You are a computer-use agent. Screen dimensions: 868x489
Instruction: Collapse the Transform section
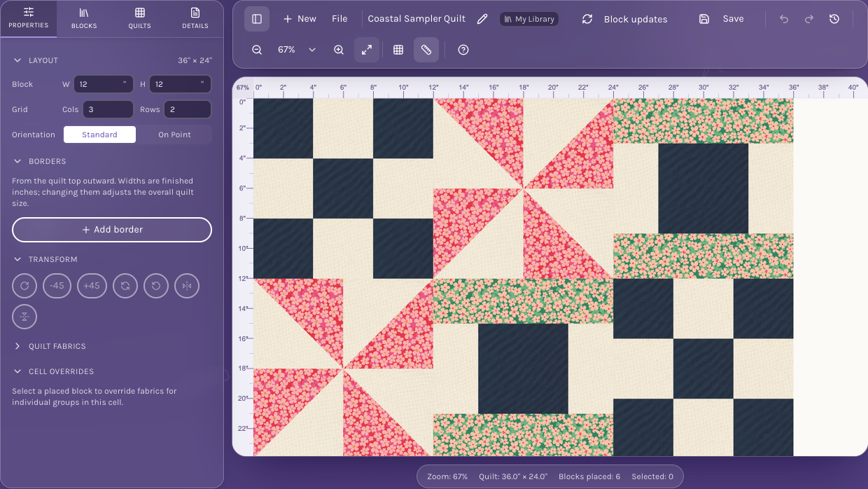tap(17, 259)
